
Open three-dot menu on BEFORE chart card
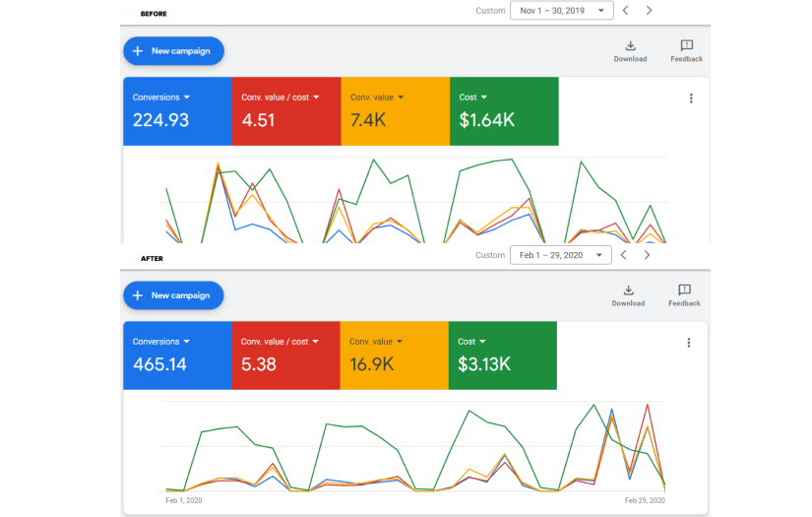point(691,98)
